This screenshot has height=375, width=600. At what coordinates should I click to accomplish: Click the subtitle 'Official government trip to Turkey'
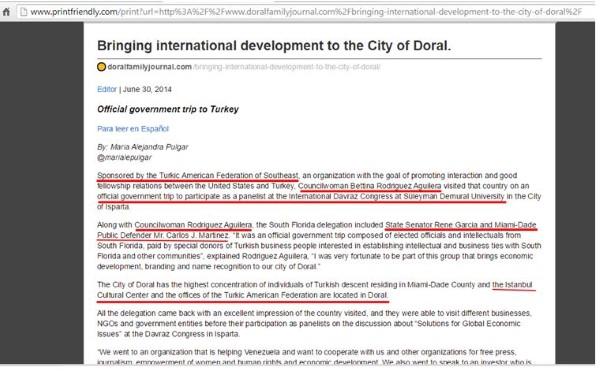(168, 109)
